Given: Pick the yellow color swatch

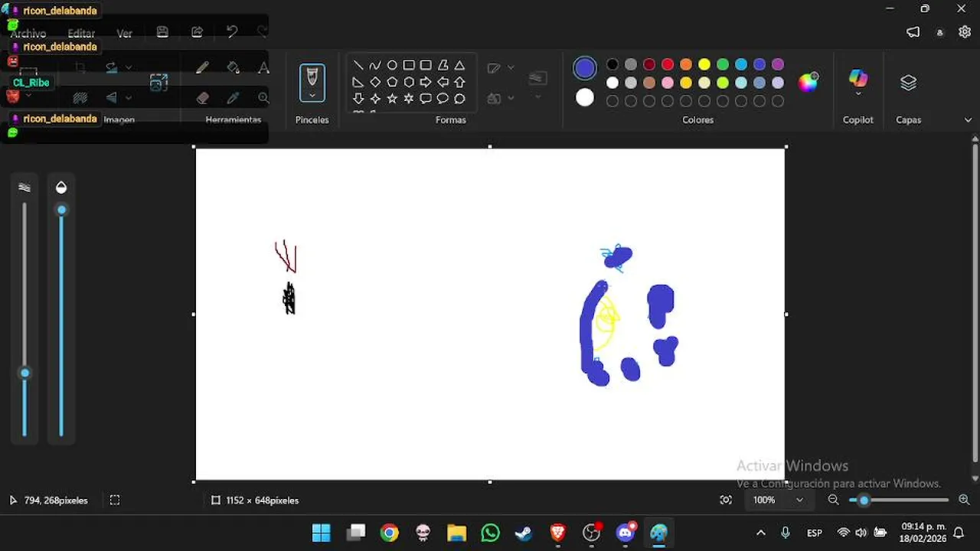Looking at the screenshot, I should (704, 64).
